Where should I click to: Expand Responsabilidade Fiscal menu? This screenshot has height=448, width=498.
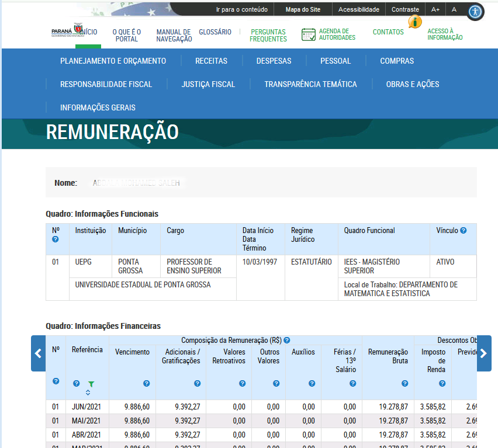(106, 84)
